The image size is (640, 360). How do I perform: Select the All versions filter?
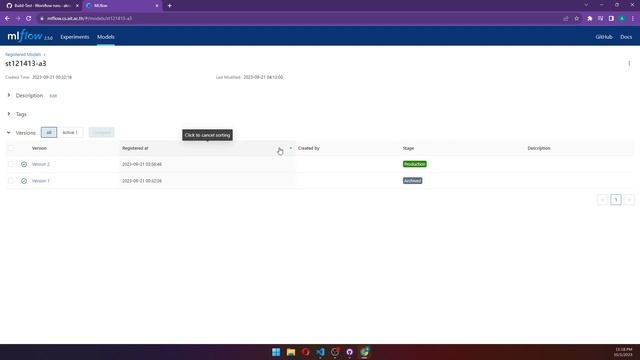click(x=49, y=133)
